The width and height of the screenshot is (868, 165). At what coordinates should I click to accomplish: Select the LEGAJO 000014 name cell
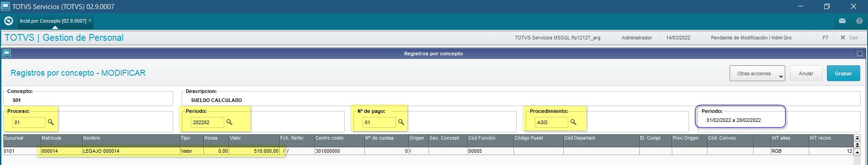click(x=131, y=151)
